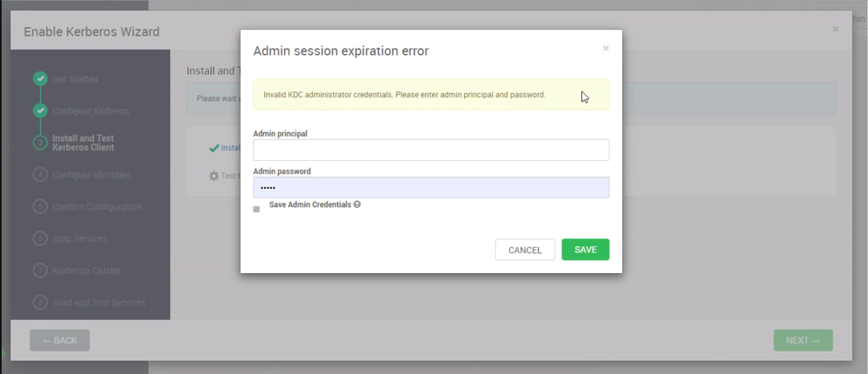This screenshot has height=374, width=868.
Task: Click the step 8 Start and Test circle
Action: click(40, 303)
